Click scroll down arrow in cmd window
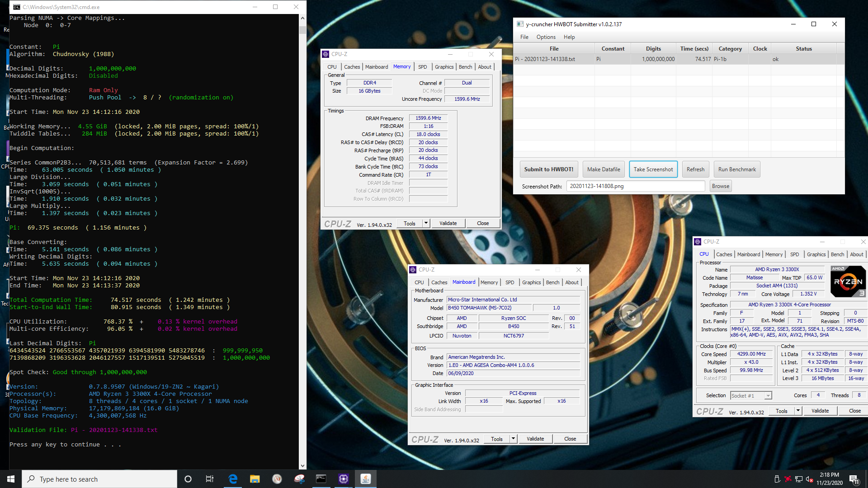Viewport: 868px width, 488px height. (x=302, y=466)
